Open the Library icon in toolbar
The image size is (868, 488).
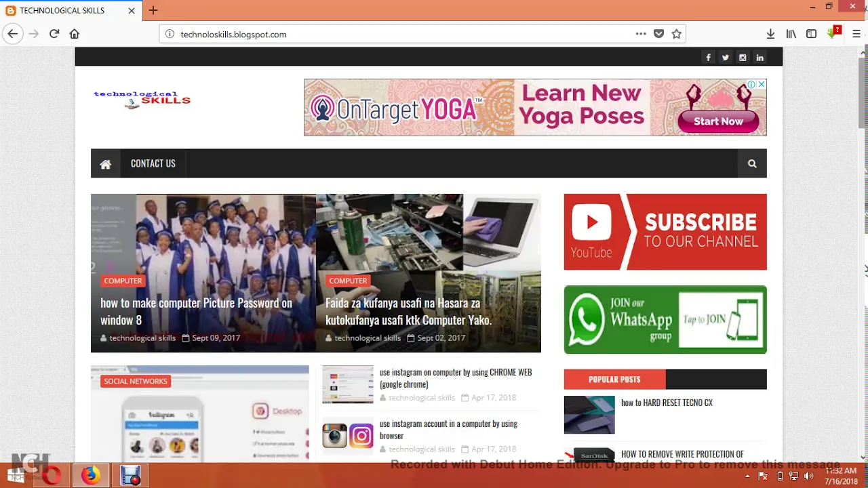click(x=791, y=34)
